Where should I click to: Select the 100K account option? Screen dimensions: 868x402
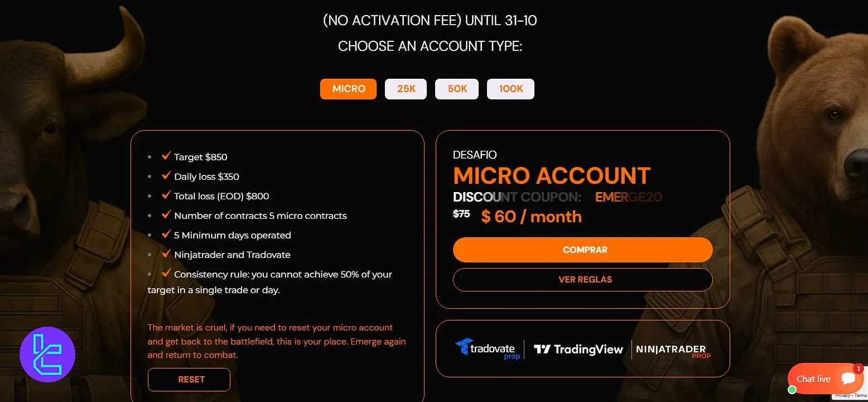[510, 89]
